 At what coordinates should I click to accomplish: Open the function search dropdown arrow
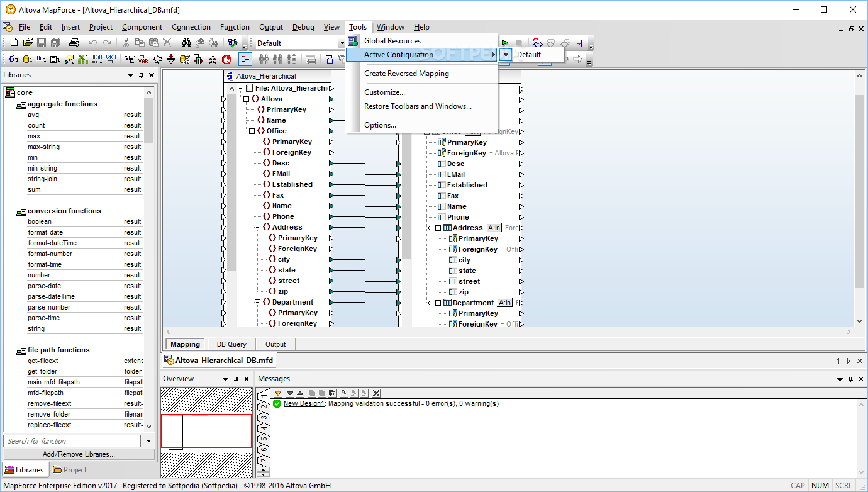tap(149, 441)
